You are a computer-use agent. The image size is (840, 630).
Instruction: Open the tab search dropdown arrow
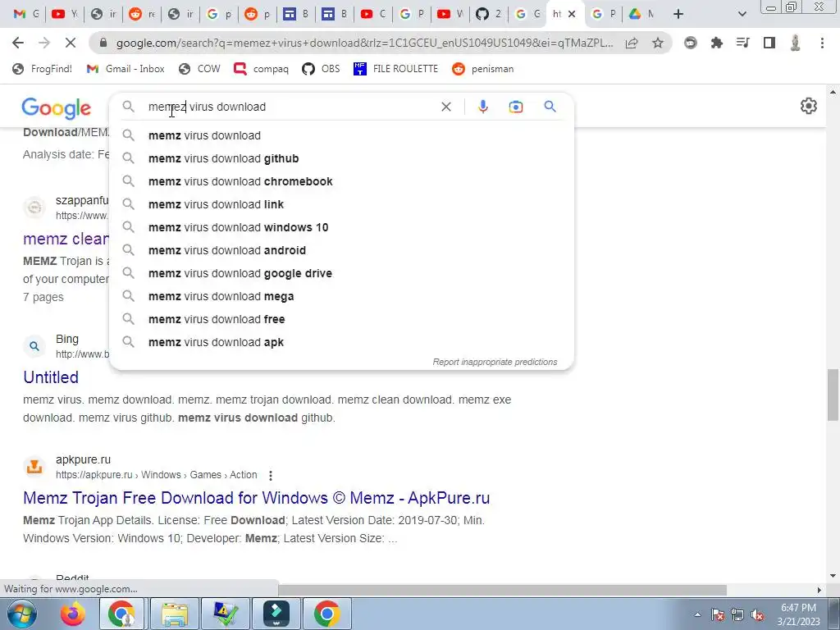(742, 14)
